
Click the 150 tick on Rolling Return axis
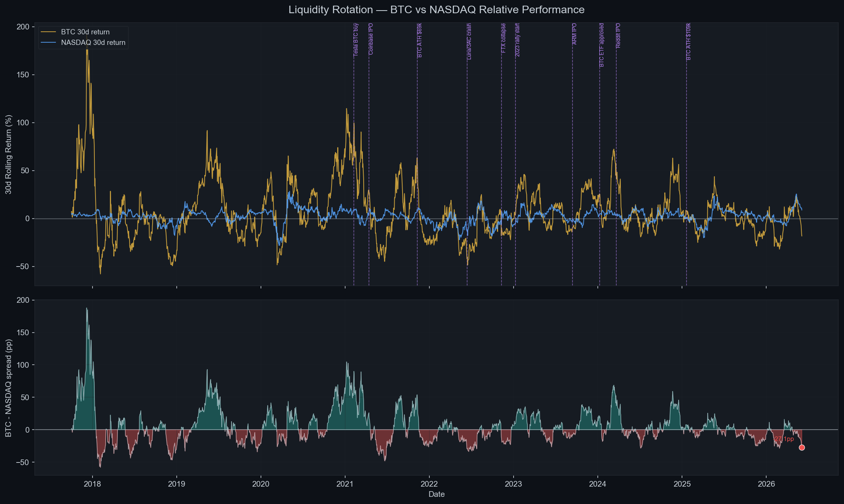(23, 75)
